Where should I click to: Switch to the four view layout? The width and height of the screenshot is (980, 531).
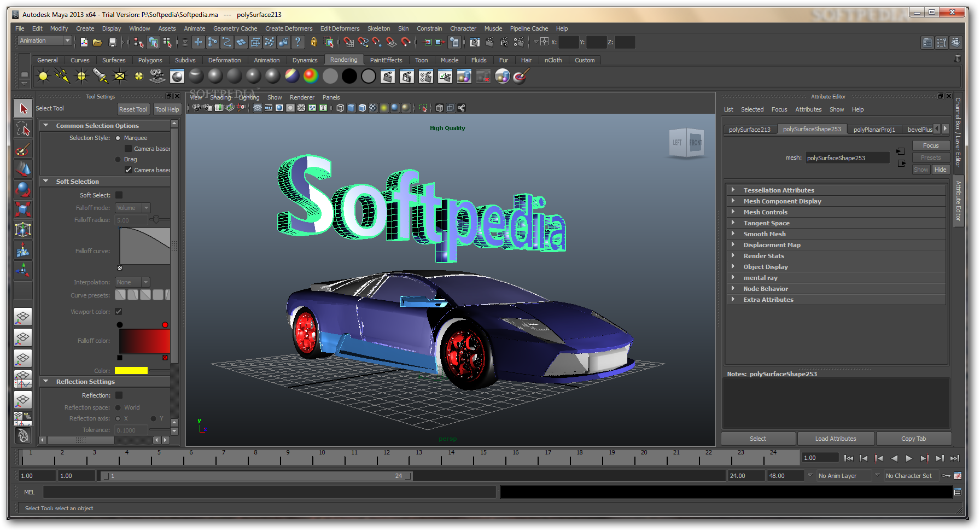(22, 337)
